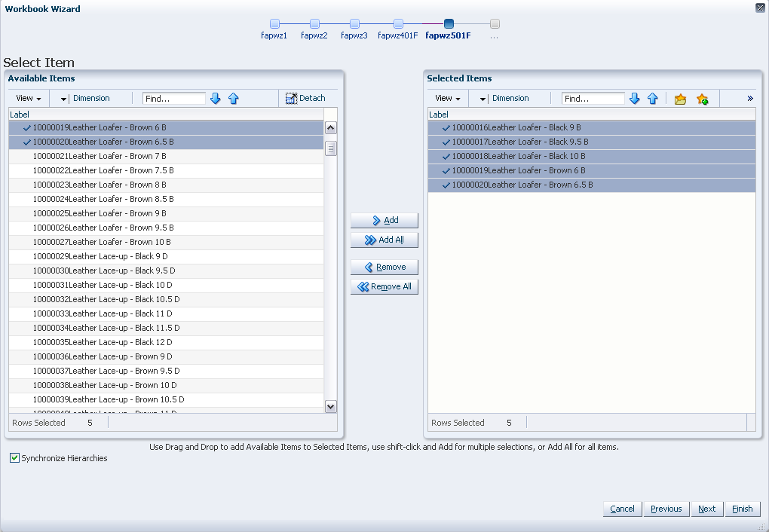Select 10000024Leather Loafer - Brown 8.5 B
769x532 pixels.
[167, 199]
